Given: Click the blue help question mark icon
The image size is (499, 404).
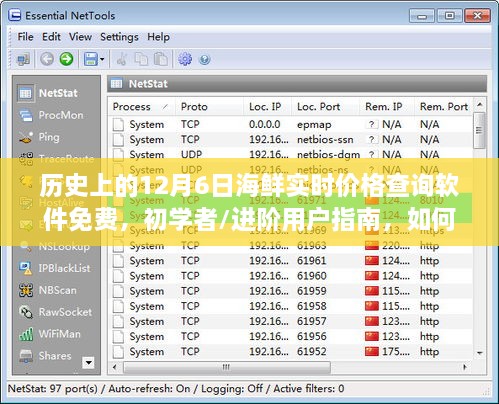Looking at the screenshot, I should click(204, 60).
